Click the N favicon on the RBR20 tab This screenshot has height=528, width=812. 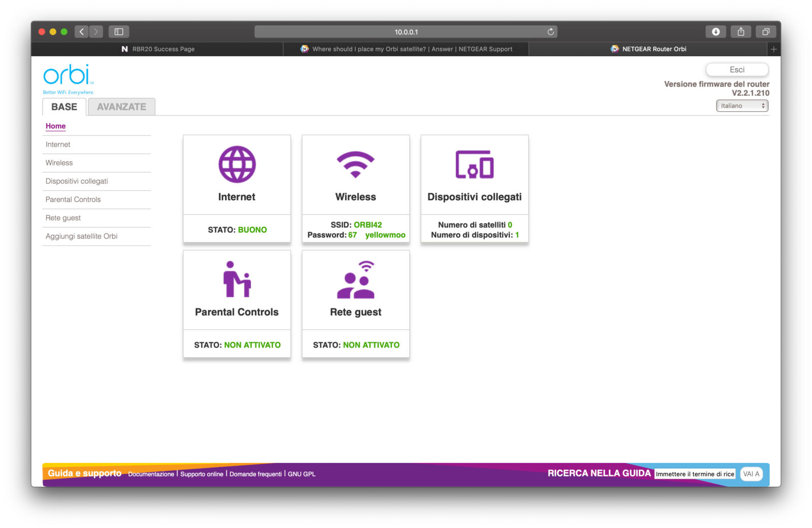pos(124,49)
